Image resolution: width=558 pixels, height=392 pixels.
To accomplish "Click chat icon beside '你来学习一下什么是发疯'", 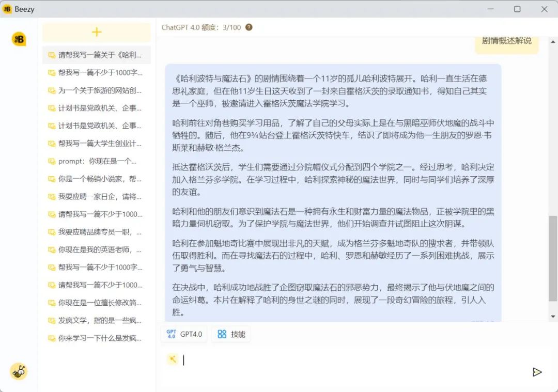I will (52, 338).
